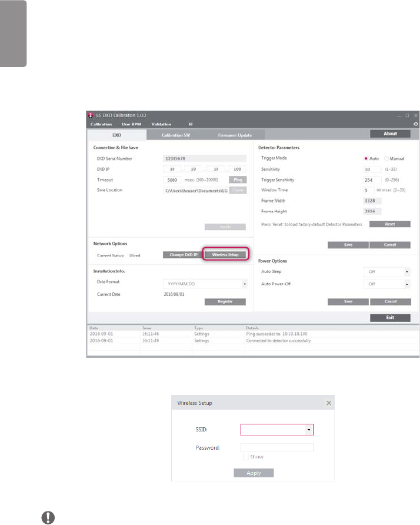Open Wireless Setup from Network Options

coord(225,255)
